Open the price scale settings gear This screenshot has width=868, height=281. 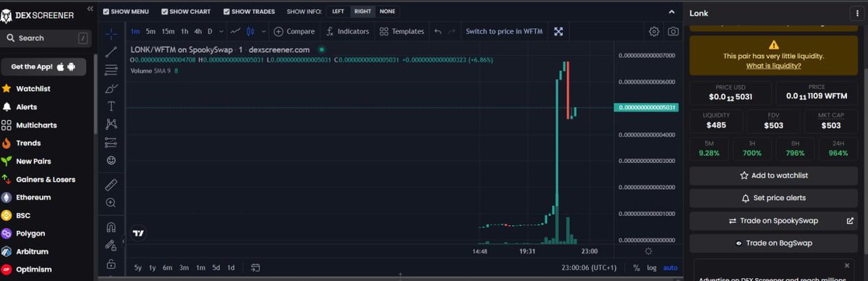(648, 251)
